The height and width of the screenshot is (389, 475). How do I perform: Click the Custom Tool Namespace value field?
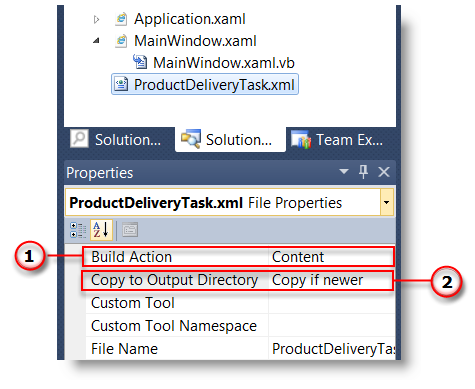[x=332, y=326]
